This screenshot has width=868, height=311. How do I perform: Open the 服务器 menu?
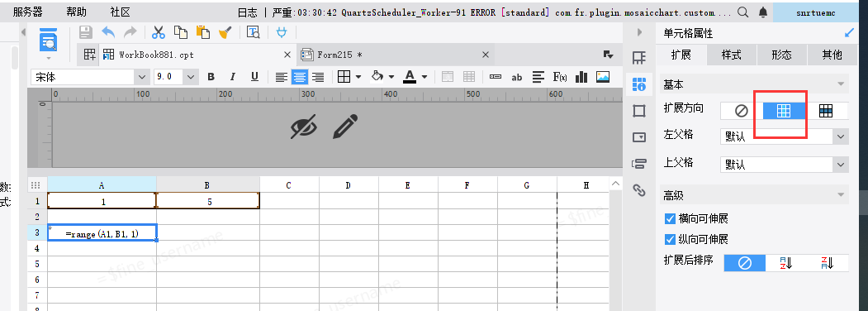[28, 12]
